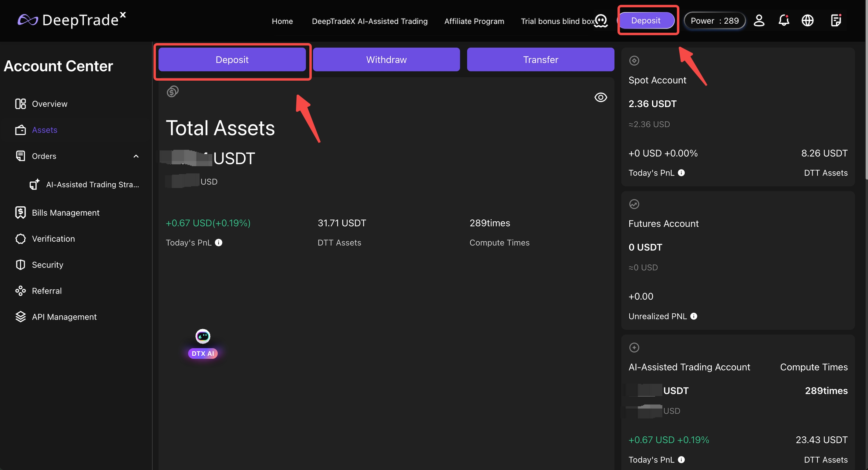868x470 pixels.
Task: Click the 289times Compute Times value
Action: pyautogui.click(x=490, y=223)
